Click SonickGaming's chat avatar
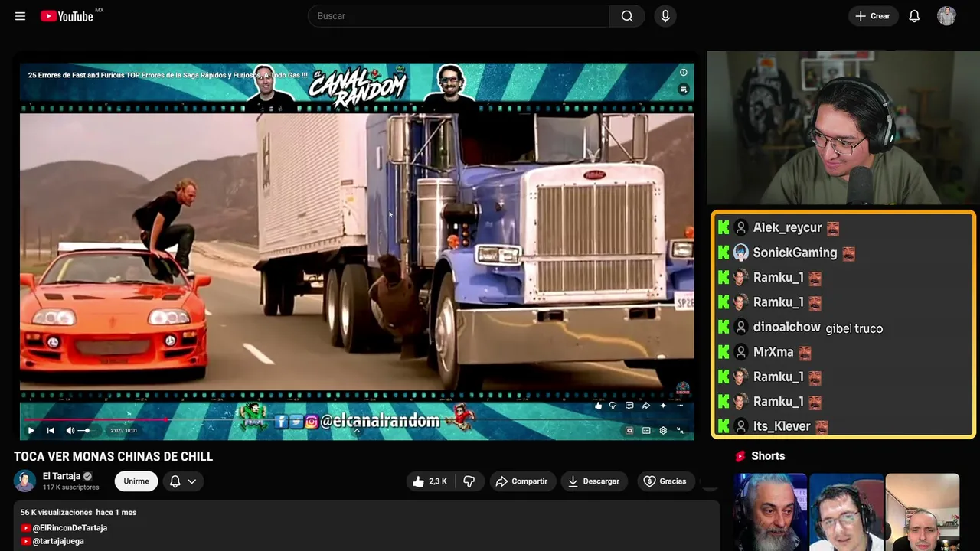The image size is (980, 551). [740, 253]
